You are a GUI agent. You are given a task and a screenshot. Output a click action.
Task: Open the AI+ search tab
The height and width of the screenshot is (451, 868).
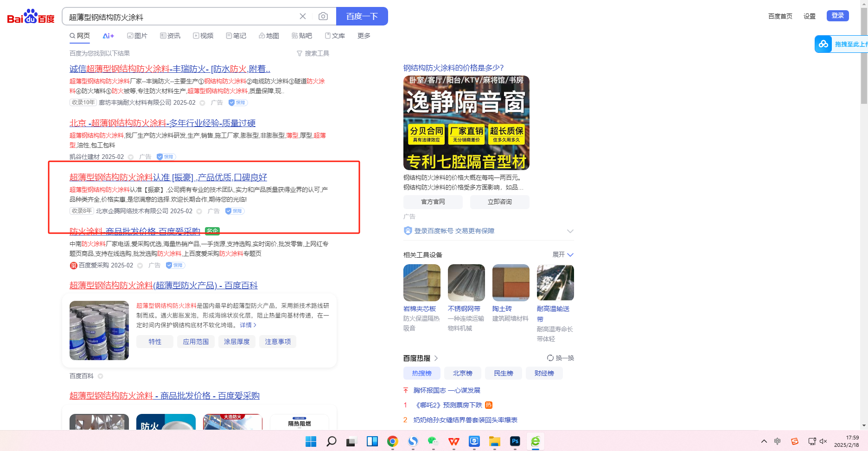click(x=108, y=36)
